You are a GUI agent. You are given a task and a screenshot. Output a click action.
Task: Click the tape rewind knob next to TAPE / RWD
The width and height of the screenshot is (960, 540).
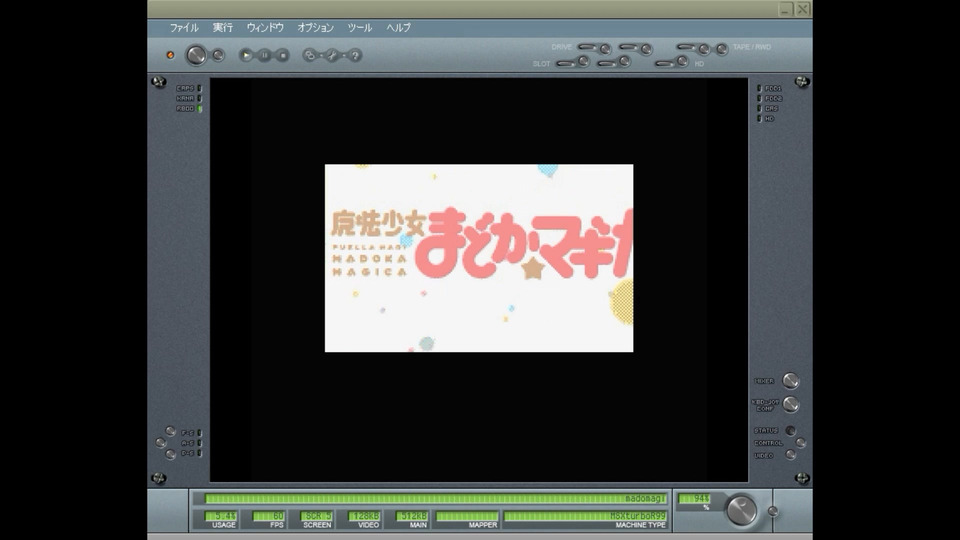(x=722, y=49)
